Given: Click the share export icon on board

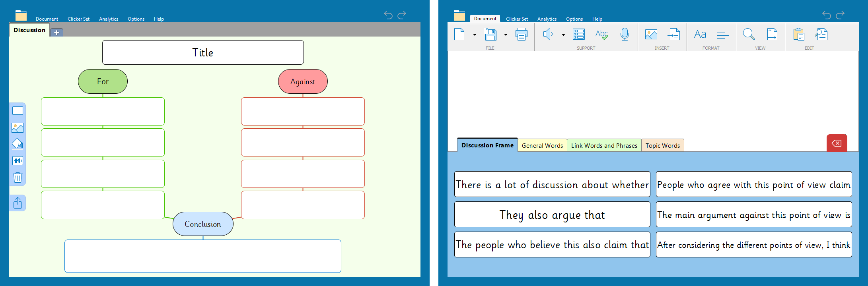Looking at the screenshot, I should 18,203.
